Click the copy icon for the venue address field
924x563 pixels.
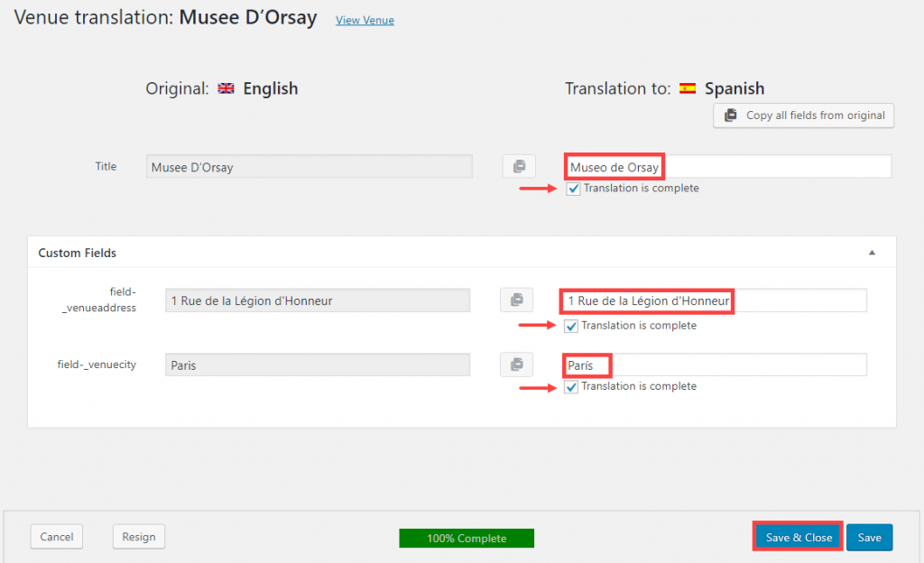517,300
